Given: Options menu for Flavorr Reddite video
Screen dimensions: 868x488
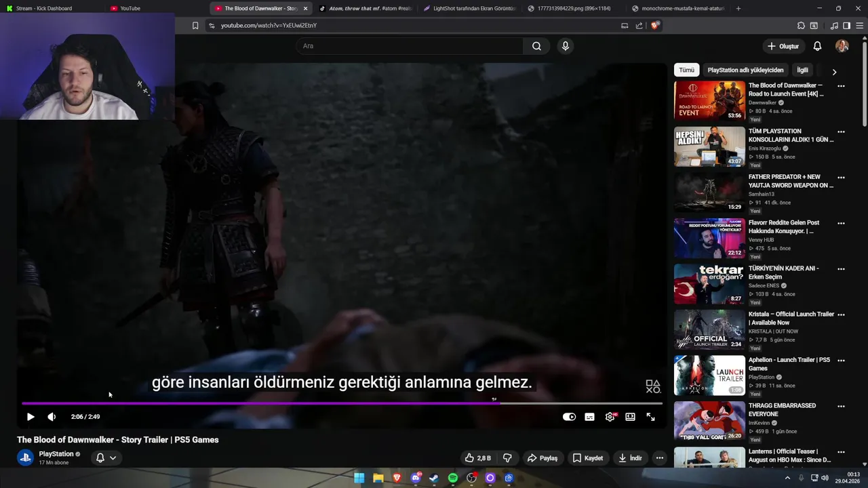Looking at the screenshot, I should tap(841, 223).
